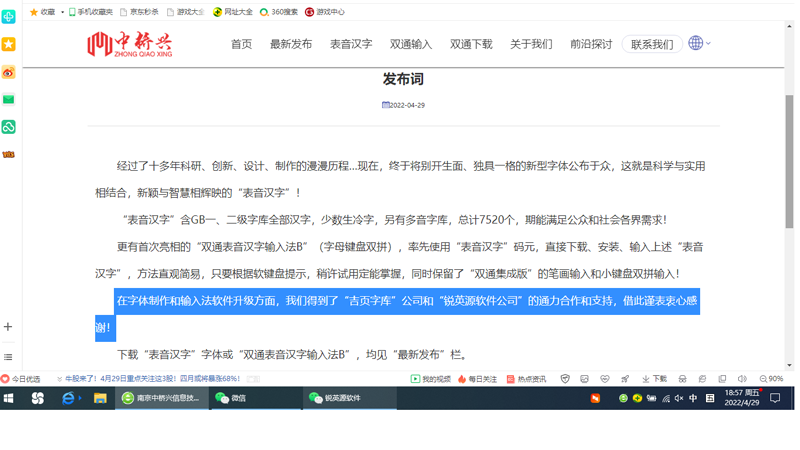Click the 2022-04-29 date text
Screen dimensions: 800x450
[x=407, y=105]
